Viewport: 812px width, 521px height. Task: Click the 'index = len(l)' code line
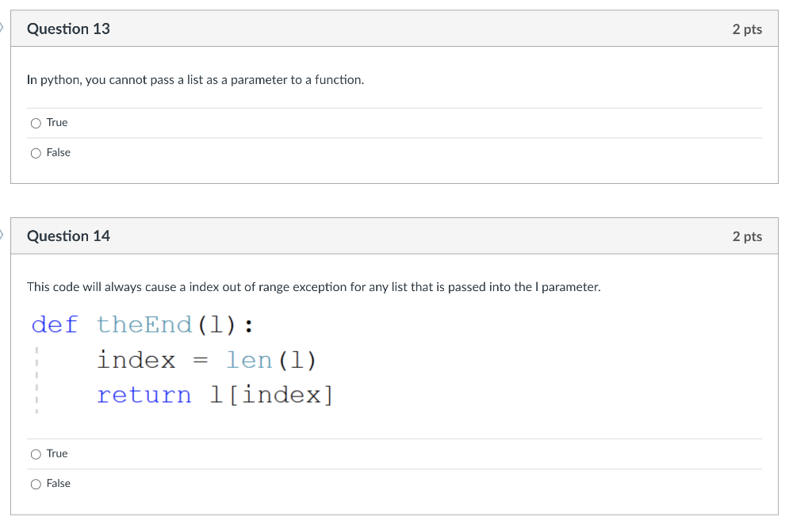[x=207, y=360]
